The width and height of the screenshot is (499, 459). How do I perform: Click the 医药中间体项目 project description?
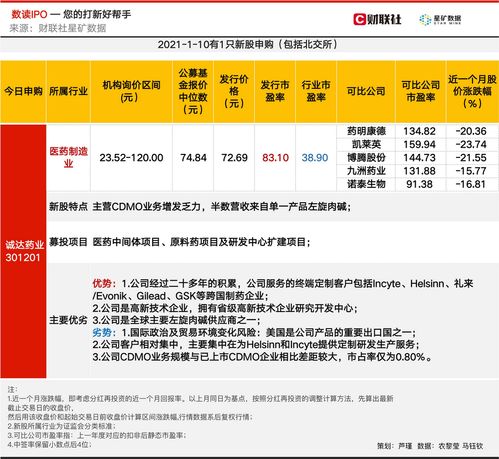click(x=201, y=242)
